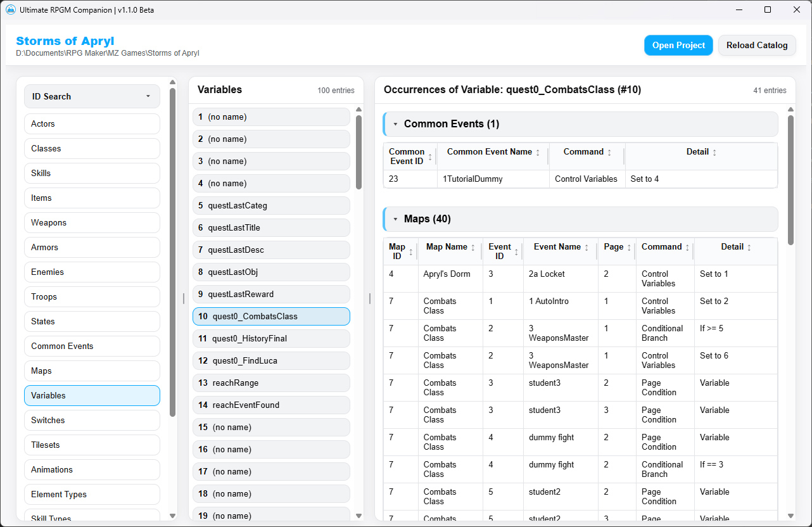Open the Common Events category

92,346
